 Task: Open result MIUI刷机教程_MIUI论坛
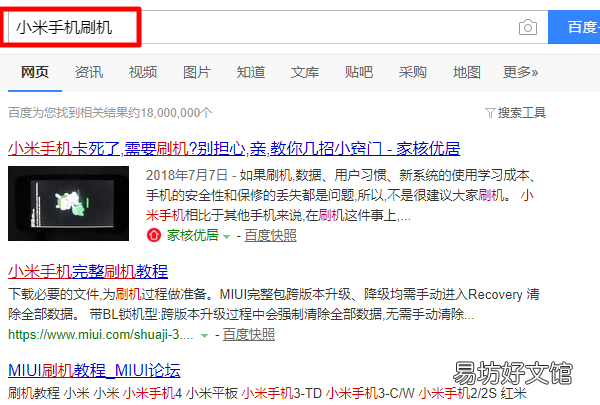click(94, 370)
